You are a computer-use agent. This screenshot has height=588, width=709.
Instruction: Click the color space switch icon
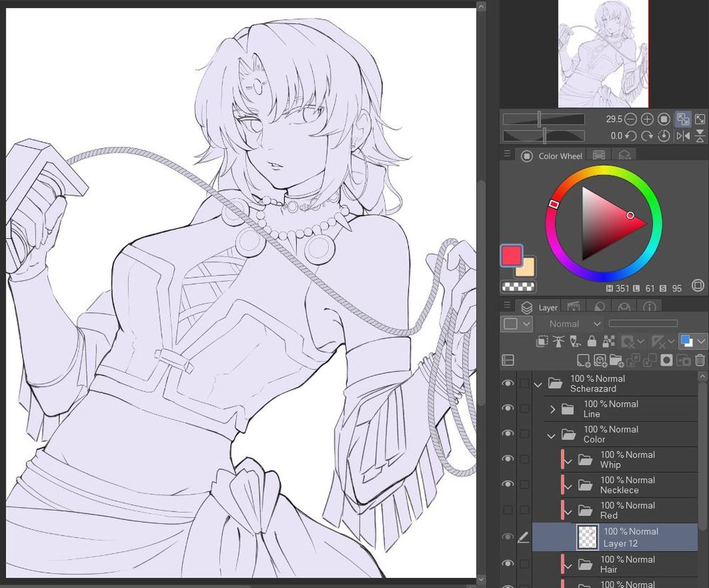[x=698, y=285]
